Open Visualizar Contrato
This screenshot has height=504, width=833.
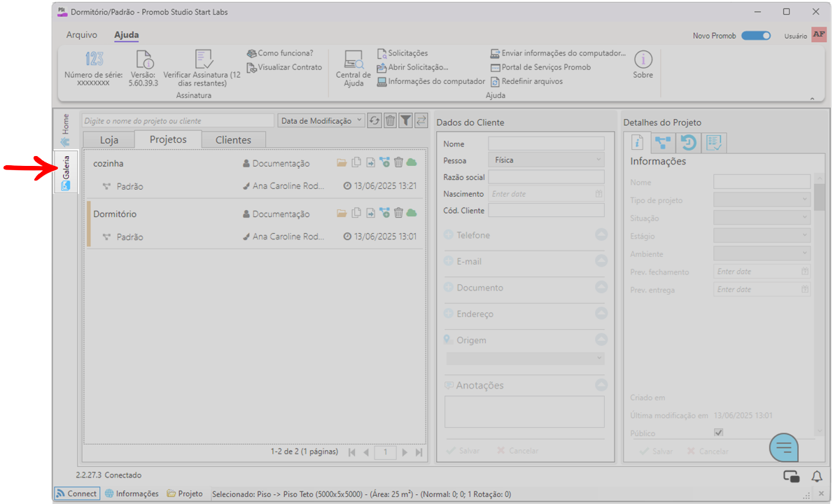pos(284,67)
